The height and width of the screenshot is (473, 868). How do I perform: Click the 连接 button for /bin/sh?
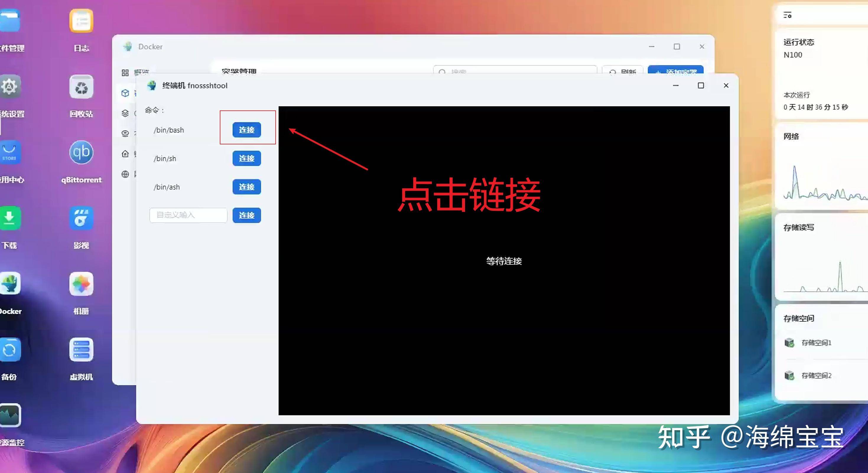point(247,158)
